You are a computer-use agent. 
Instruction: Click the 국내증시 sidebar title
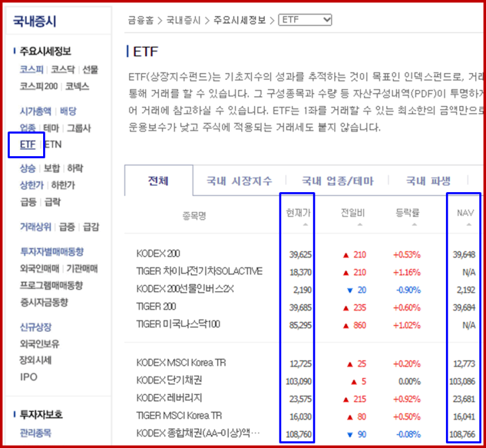point(35,21)
